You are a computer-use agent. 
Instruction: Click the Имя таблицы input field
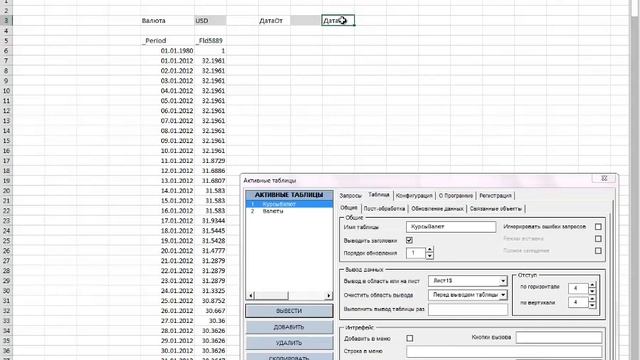[x=451, y=227]
